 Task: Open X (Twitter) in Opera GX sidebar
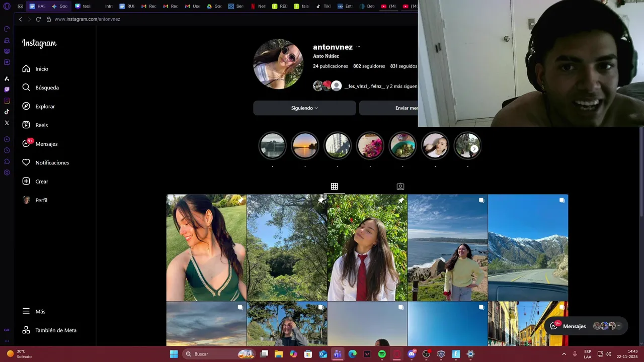click(7, 123)
